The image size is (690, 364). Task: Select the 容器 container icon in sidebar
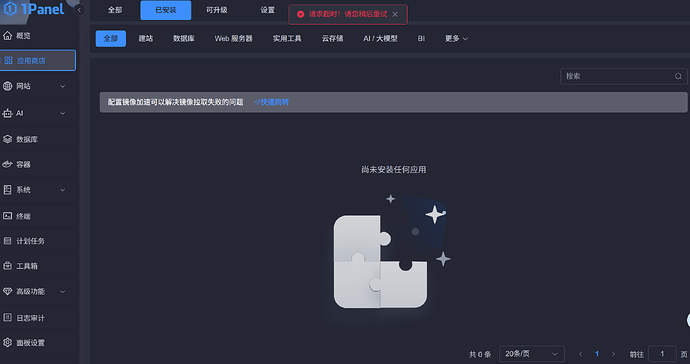coord(7,164)
